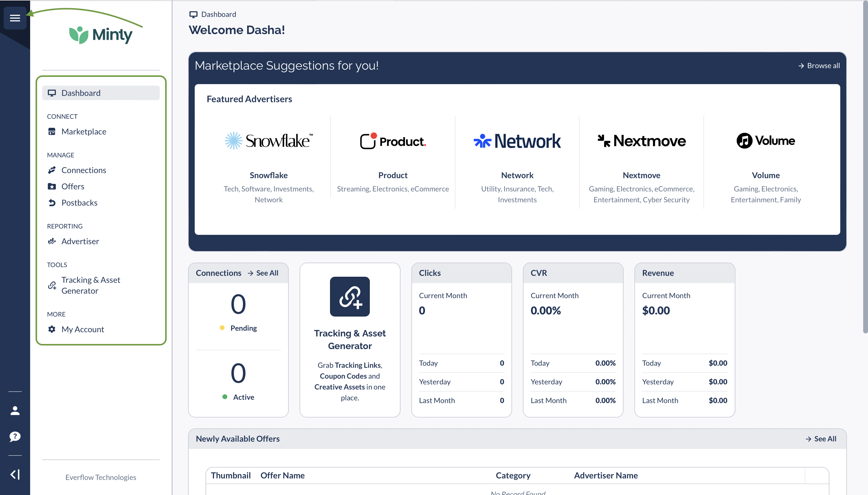Go to Connections in the sidebar

(x=83, y=170)
